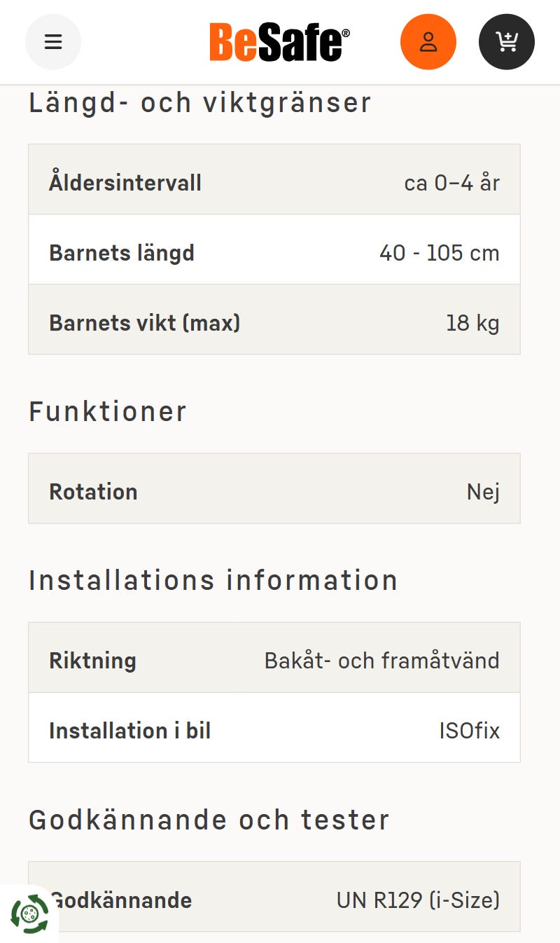Open the hamburger menu

pos(53,42)
